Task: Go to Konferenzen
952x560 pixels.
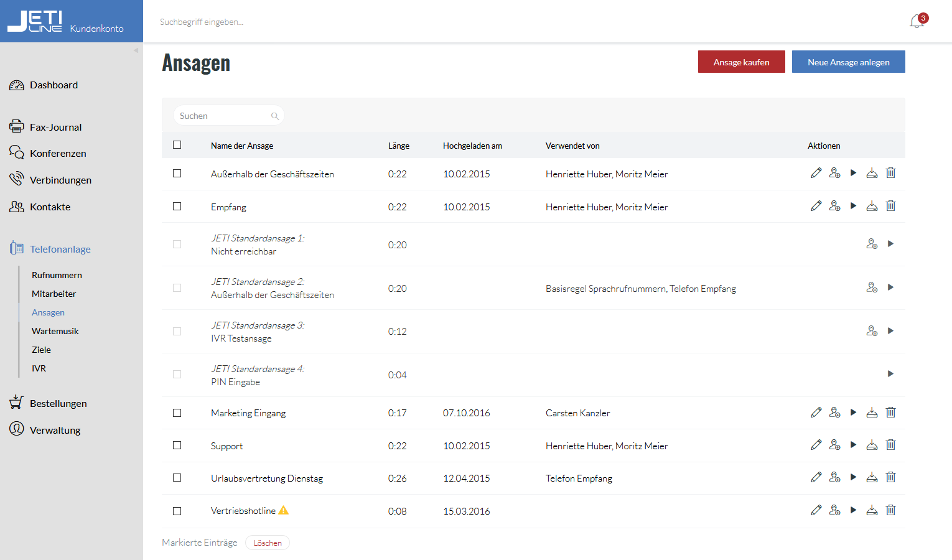Action: 48,153
